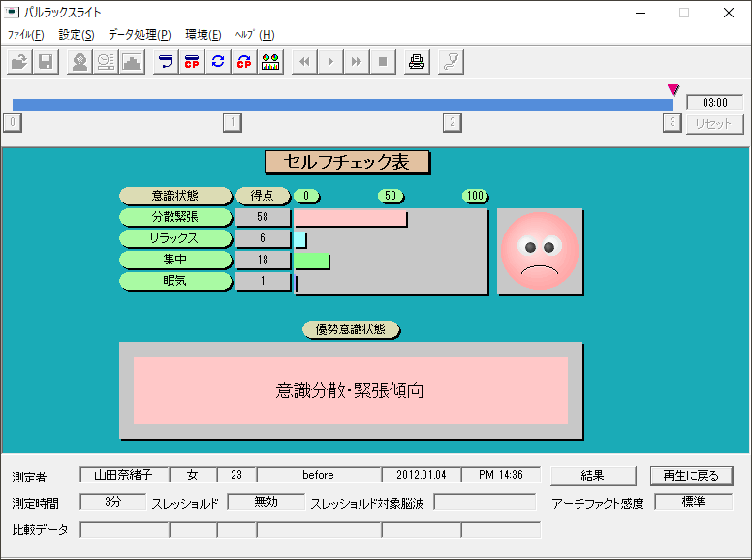Click the 得点 header label
The width and height of the screenshot is (752, 560).
(263, 196)
